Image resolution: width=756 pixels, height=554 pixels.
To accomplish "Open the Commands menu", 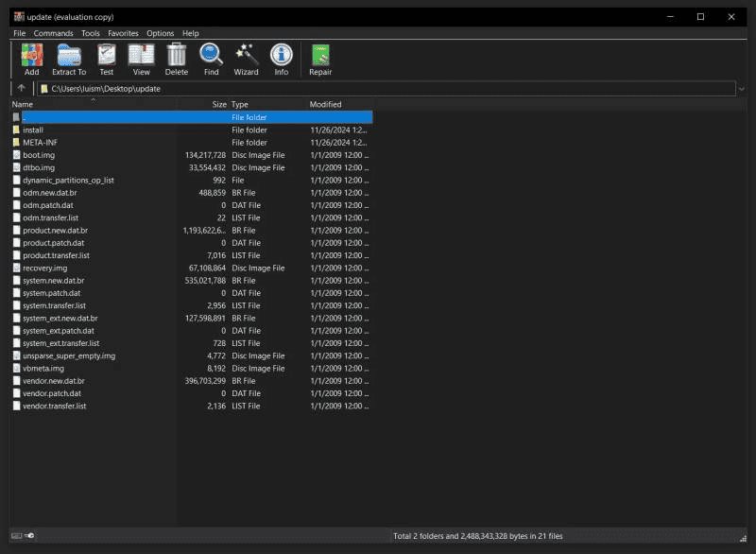I will pos(54,33).
